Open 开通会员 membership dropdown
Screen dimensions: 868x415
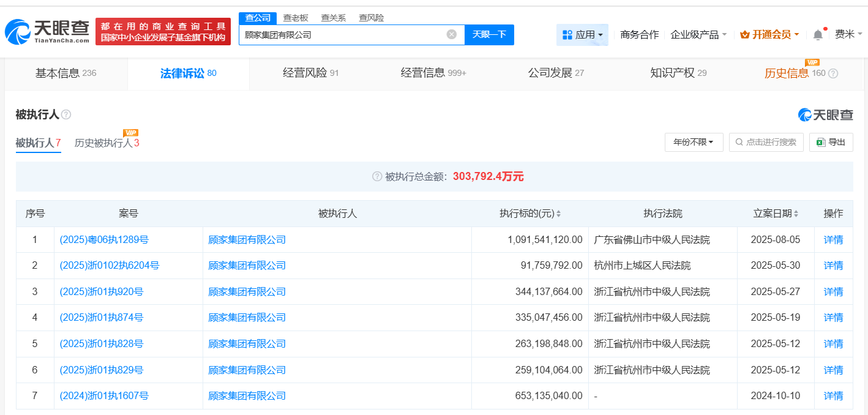769,35
